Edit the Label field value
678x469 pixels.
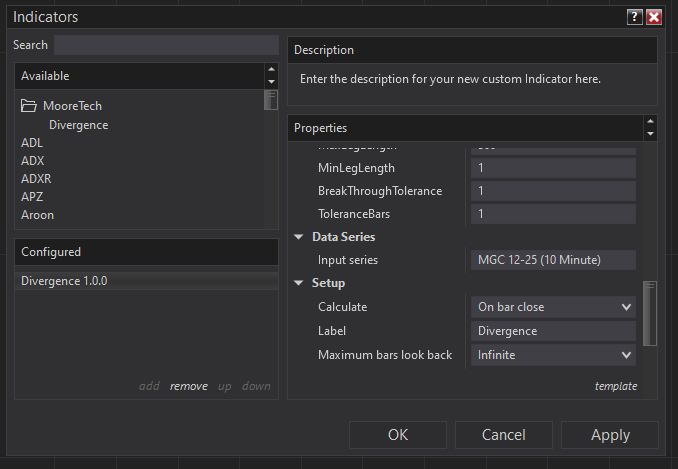(x=553, y=331)
